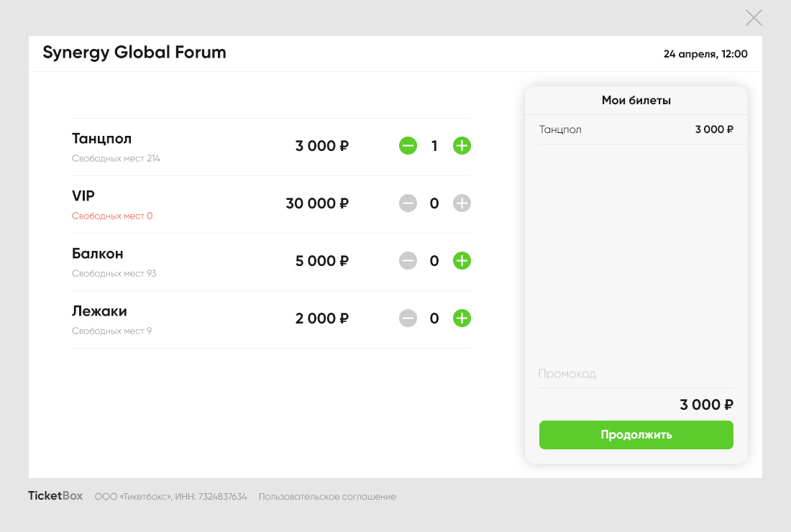Click the VIP ticket category name
Image resolution: width=791 pixels, height=532 pixels.
coord(83,196)
